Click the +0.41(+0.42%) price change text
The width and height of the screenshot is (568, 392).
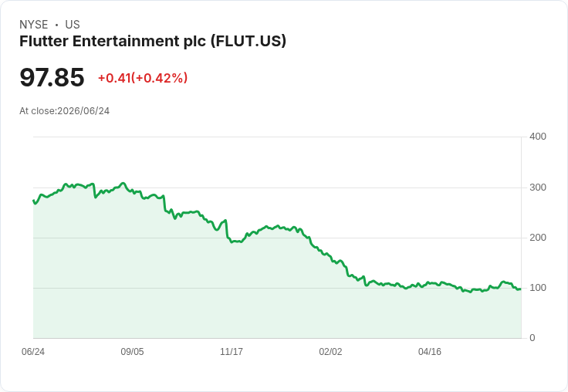143,78
